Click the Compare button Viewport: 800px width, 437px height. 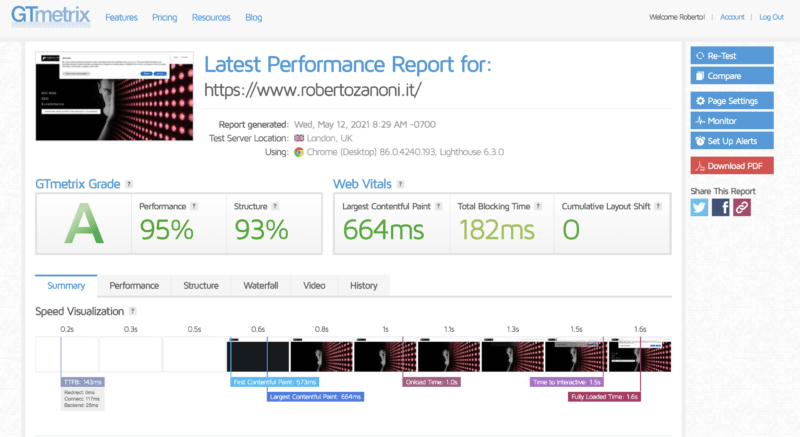(732, 75)
